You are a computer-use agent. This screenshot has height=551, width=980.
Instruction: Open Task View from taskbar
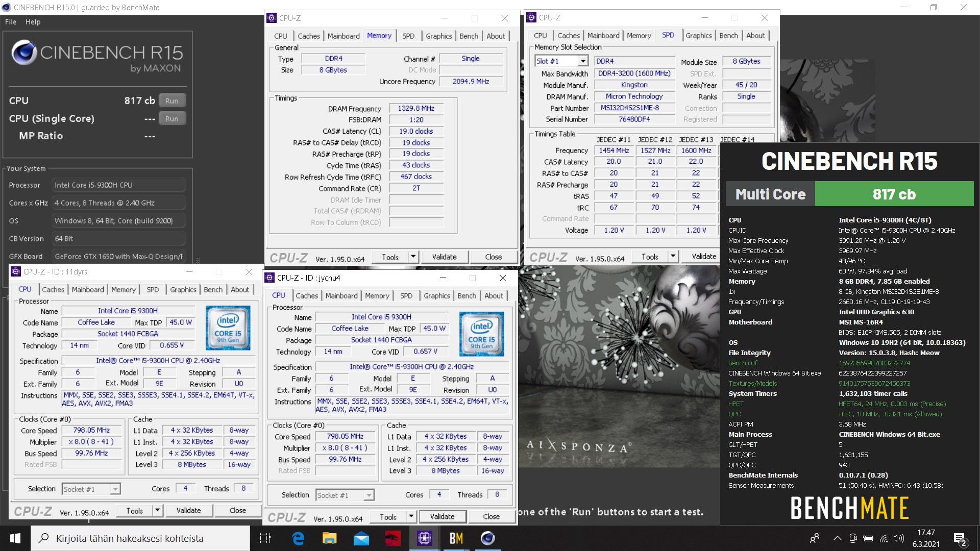(265, 538)
